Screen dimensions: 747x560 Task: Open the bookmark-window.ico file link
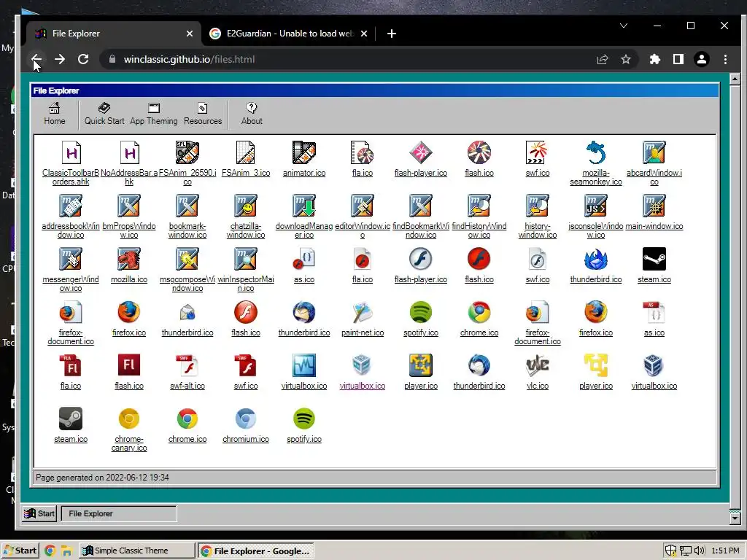click(187, 231)
